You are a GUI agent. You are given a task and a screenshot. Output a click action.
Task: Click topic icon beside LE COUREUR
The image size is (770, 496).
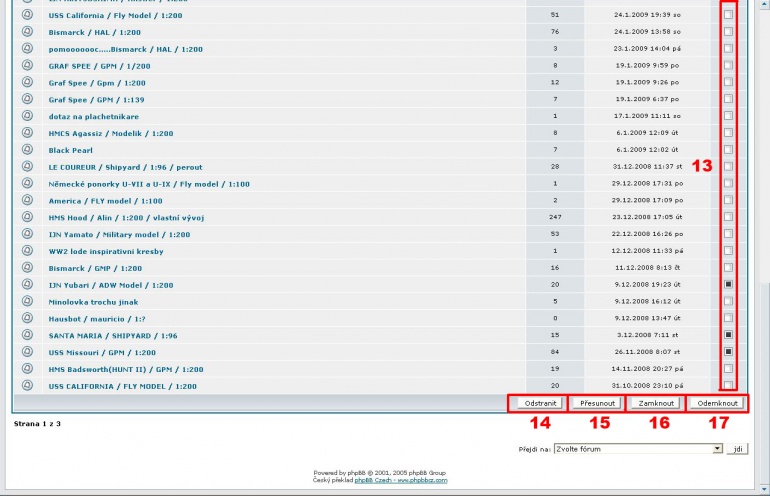(x=28, y=166)
